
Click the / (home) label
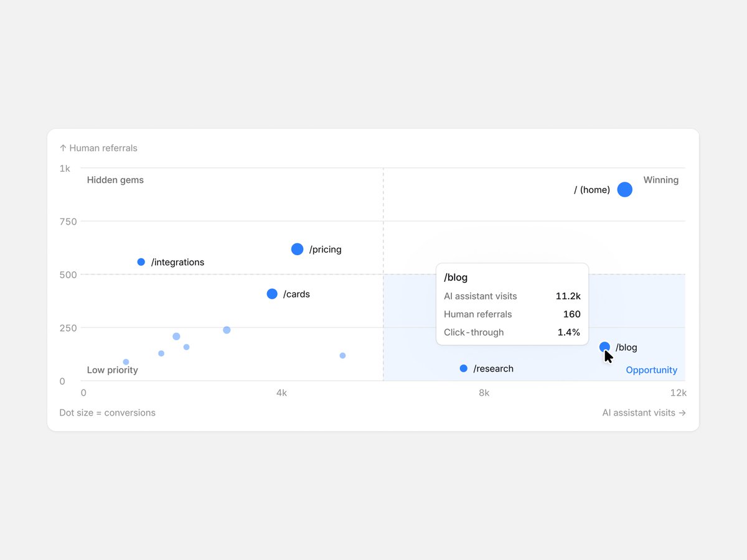click(592, 190)
